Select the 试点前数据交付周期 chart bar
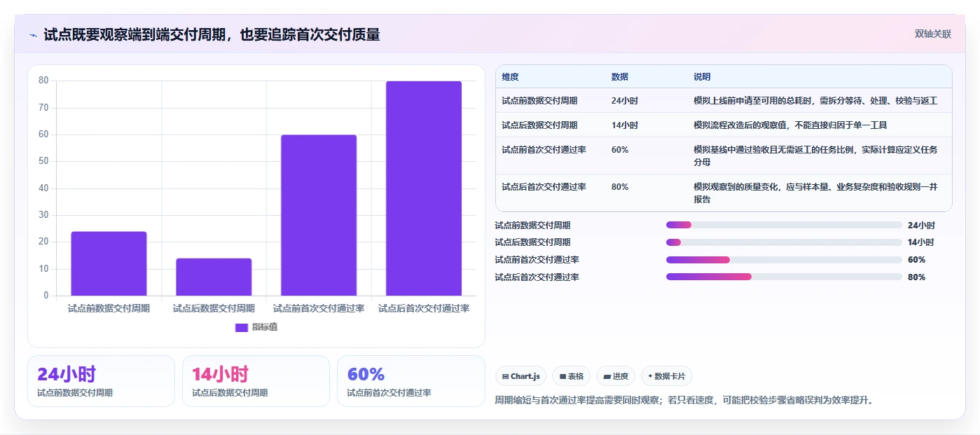This screenshot has width=980, height=435. [x=109, y=263]
